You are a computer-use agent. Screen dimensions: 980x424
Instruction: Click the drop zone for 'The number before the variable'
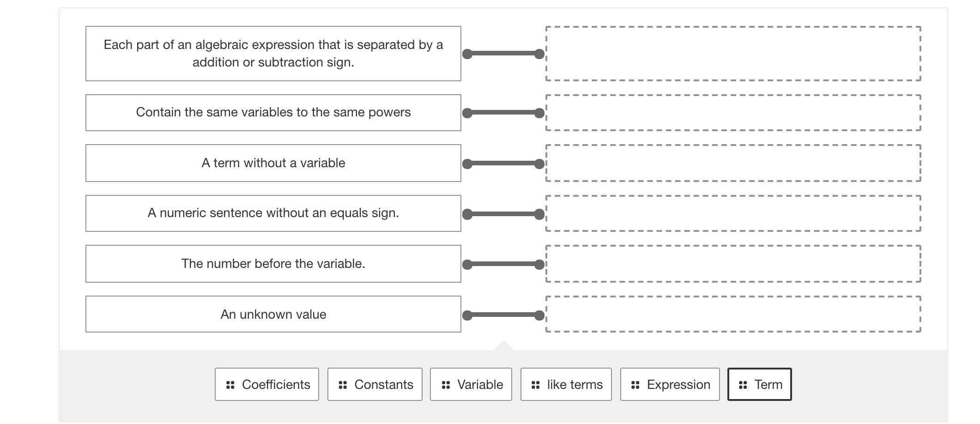tap(733, 264)
